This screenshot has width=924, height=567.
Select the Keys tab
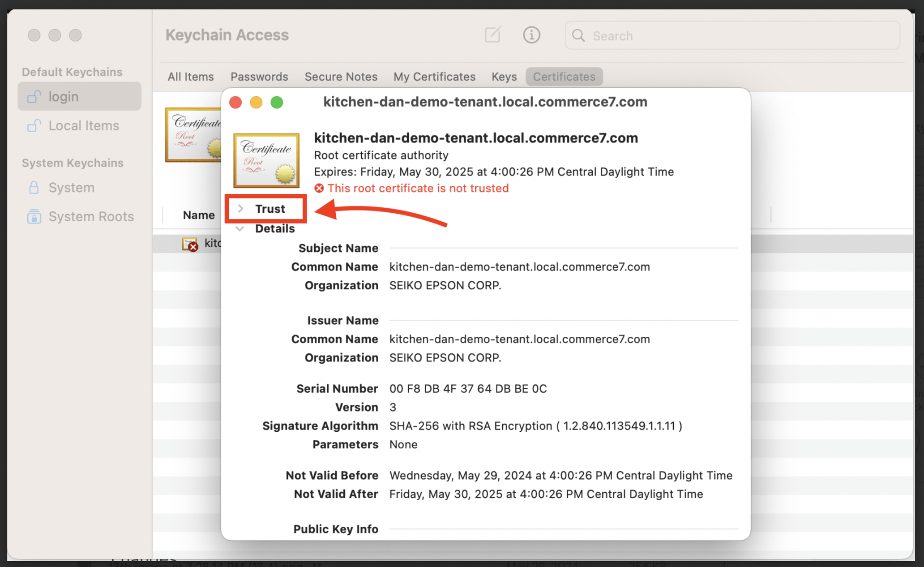[x=504, y=77]
